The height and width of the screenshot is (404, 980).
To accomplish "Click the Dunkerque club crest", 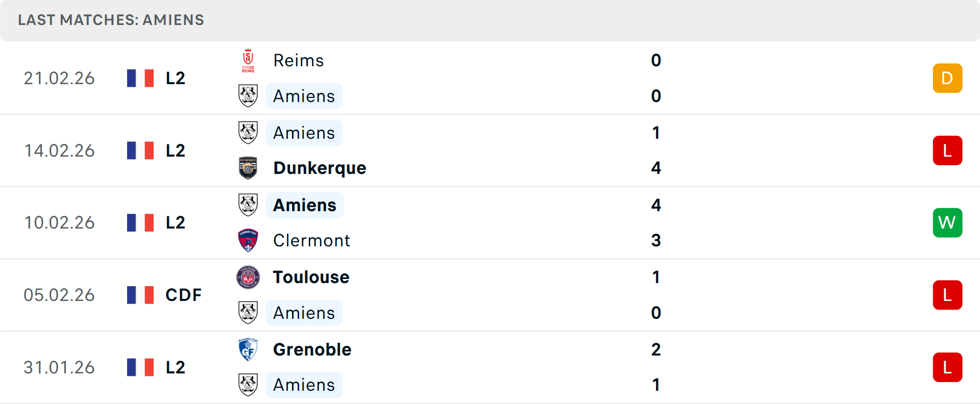I will [x=248, y=168].
